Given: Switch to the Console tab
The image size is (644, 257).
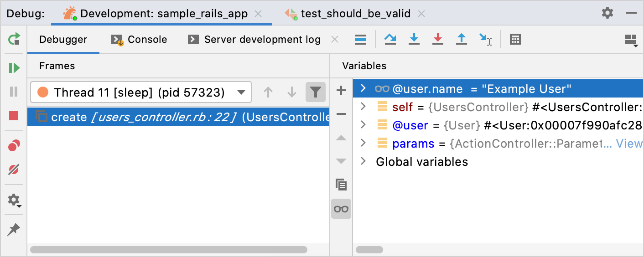Looking at the screenshot, I should point(140,40).
